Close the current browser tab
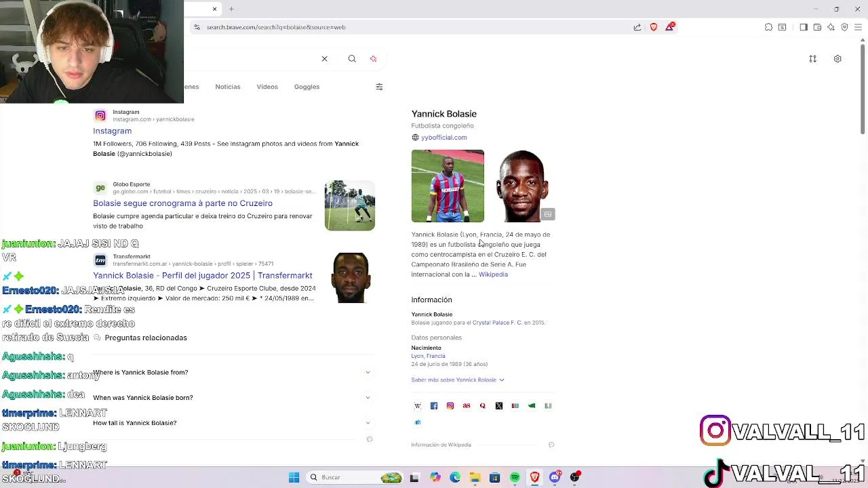The image size is (868, 488). (x=214, y=9)
